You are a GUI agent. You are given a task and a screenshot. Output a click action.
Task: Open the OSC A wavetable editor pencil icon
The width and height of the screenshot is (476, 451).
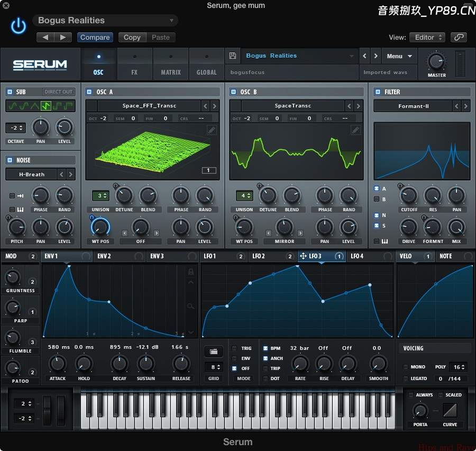click(212, 130)
